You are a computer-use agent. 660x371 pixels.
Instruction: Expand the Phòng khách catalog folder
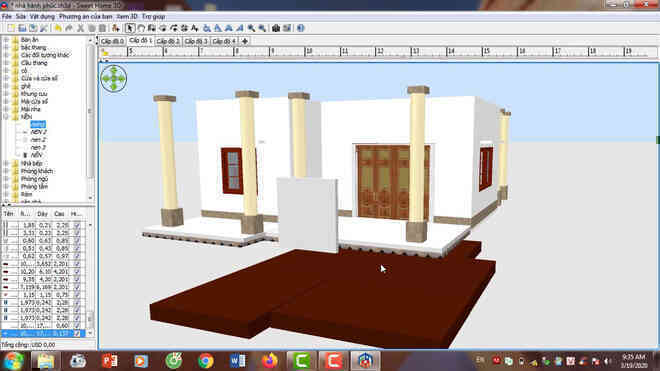coord(6,171)
